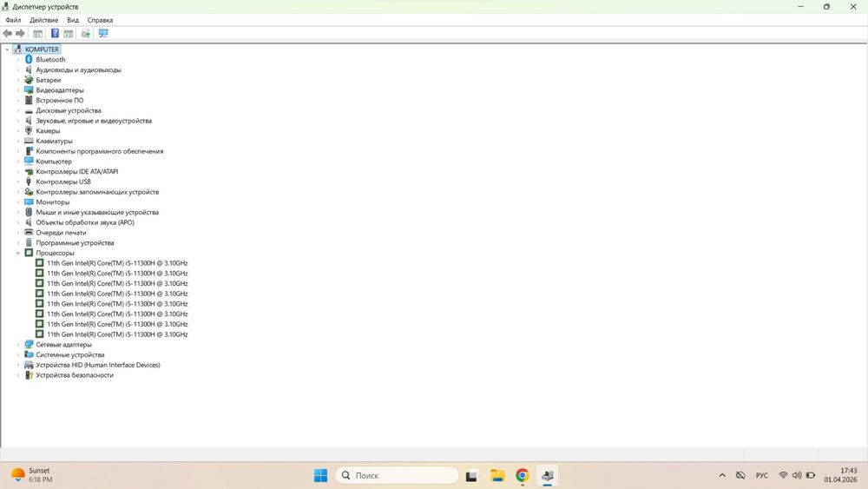Open the Вид menu
Viewport: 868px width, 489px height.
[73, 20]
